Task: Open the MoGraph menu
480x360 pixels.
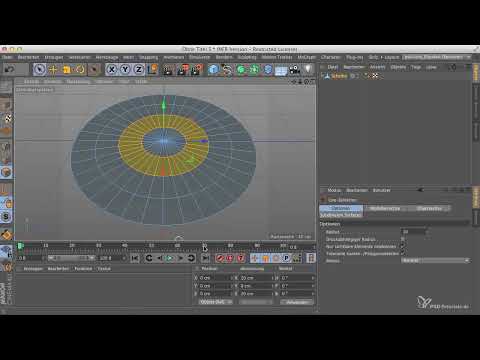Action: (x=306, y=57)
